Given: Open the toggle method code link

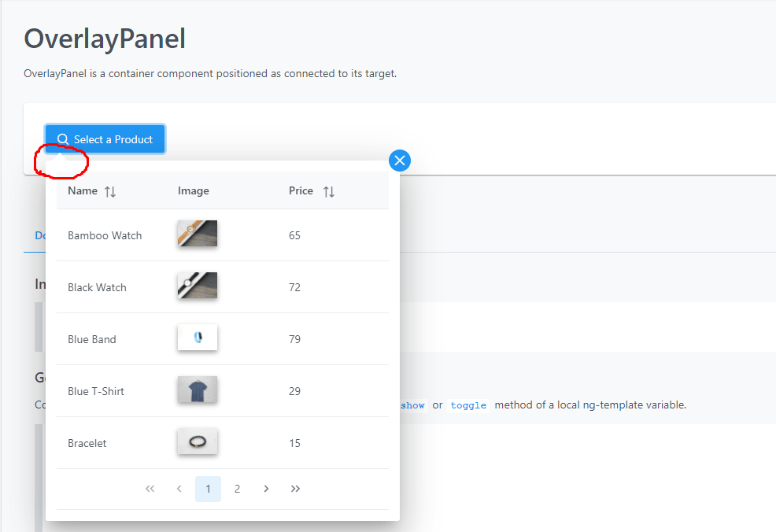Looking at the screenshot, I should click(x=468, y=405).
